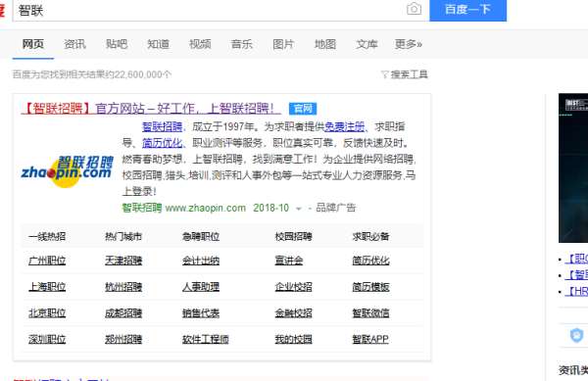The width and height of the screenshot is (588, 381).
Task: Switch to the 图片 tab
Action: [283, 44]
